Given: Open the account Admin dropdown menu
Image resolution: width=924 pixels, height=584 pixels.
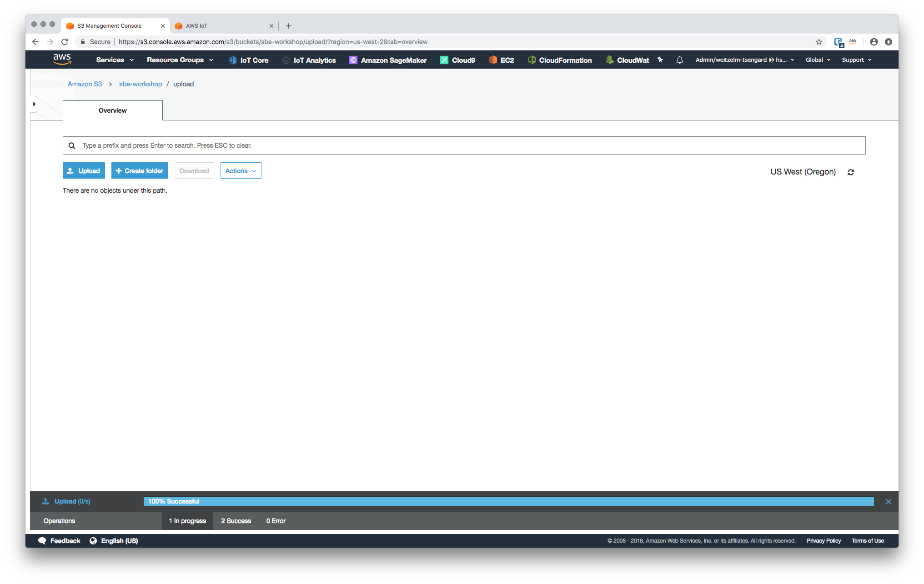Looking at the screenshot, I should click(x=745, y=60).
